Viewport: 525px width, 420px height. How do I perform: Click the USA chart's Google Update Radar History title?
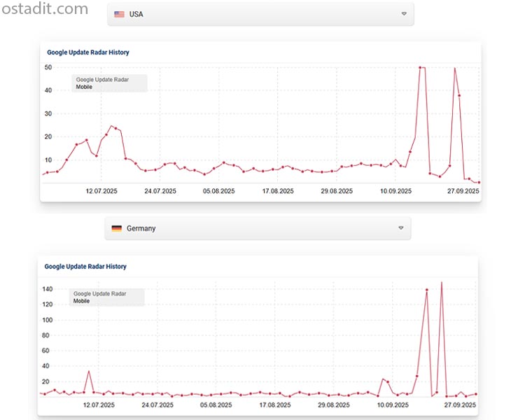88,52
